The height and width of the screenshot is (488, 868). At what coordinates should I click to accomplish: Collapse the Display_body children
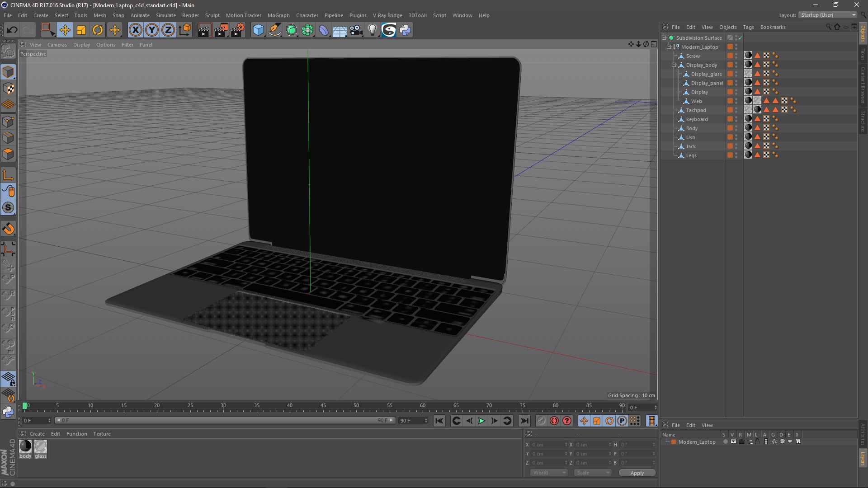pos(674,65)
